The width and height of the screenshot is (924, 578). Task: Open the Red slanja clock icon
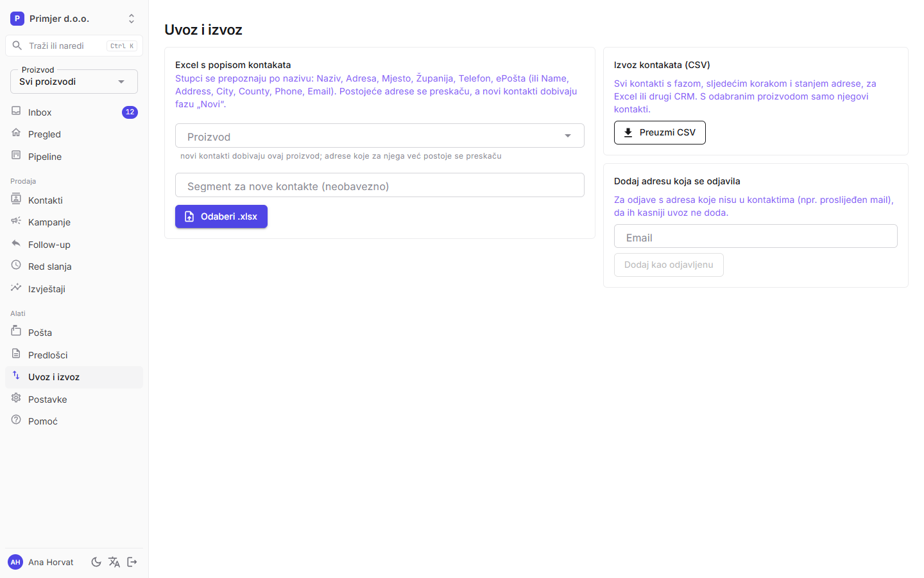click(x=16, y=265)
